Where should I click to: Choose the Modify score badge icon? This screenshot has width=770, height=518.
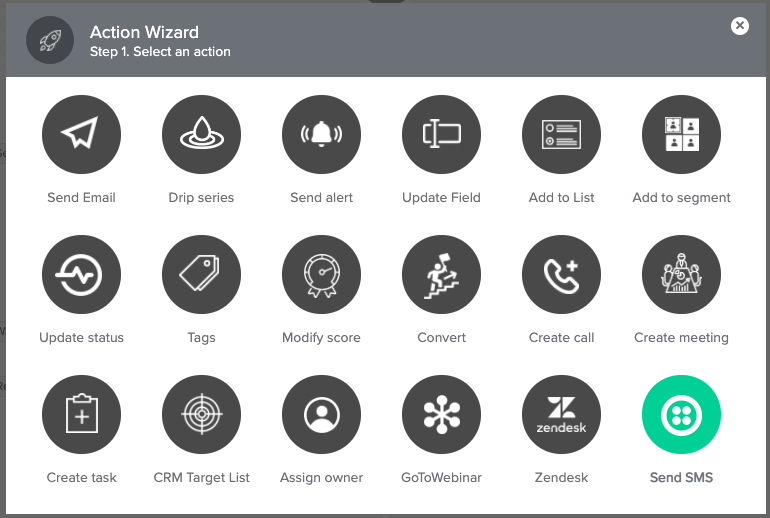click(322, 274)
